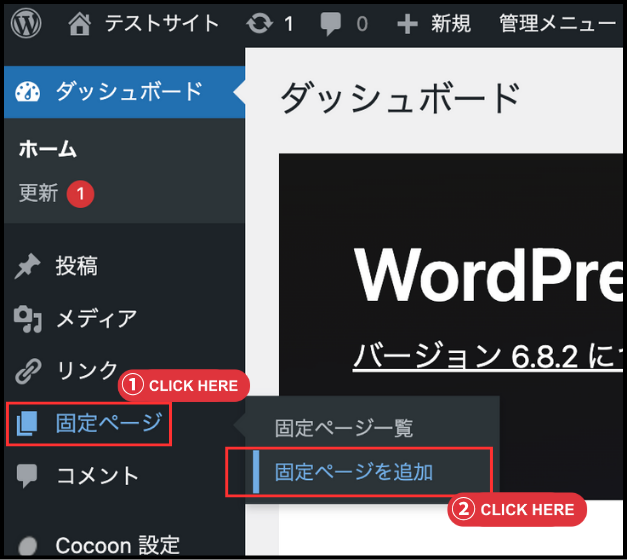627x560 pixels.
Task: Open コメント in the sidebar
Action: pyautogui.click(x=97, y=476)
